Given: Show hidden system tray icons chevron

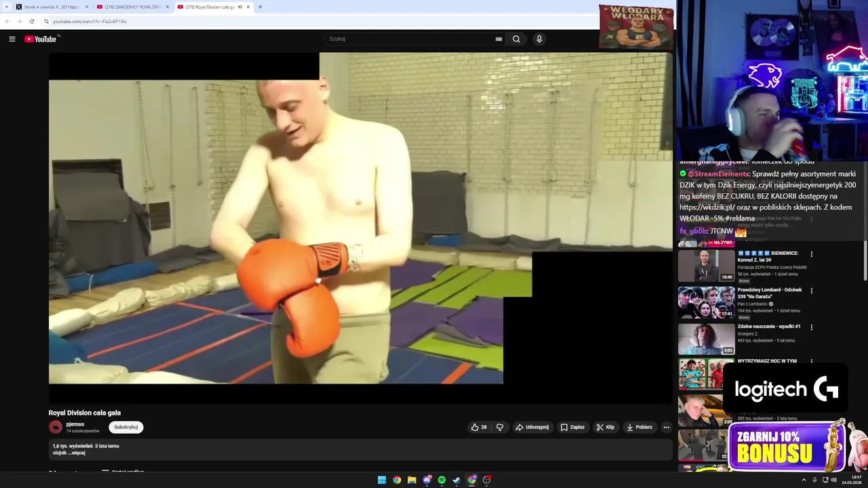Looking at the screenshot, I should click(x=804, y=480).
